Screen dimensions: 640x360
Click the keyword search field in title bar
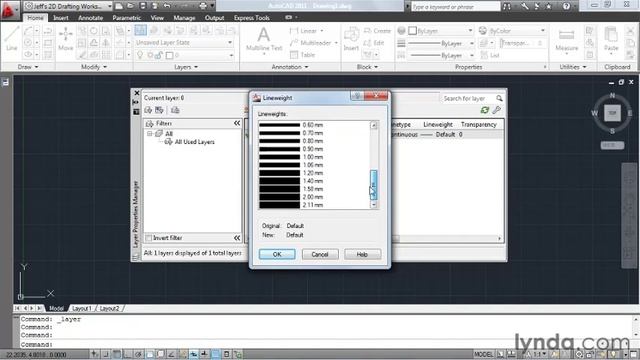point(455,7)
